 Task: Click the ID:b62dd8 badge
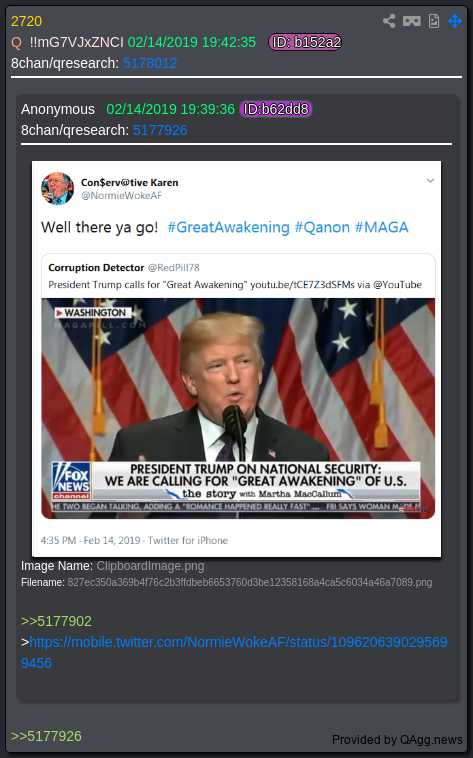tap(276, 109)
